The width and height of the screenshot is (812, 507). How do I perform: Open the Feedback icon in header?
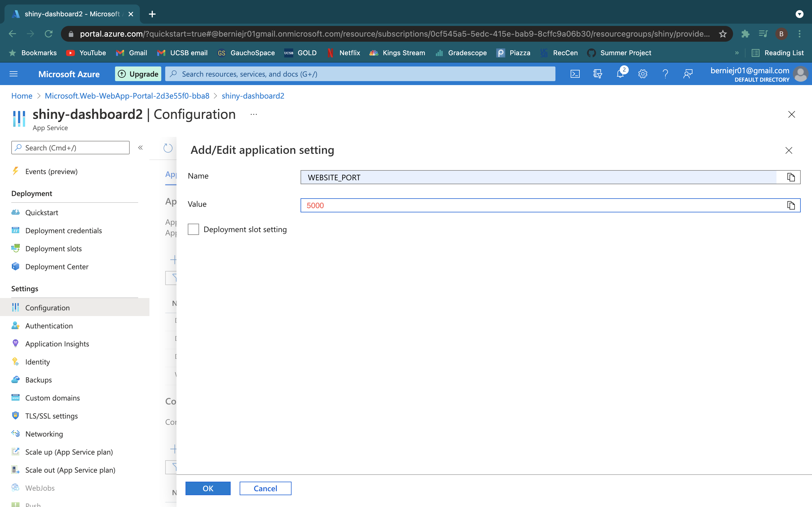(687, 74)
